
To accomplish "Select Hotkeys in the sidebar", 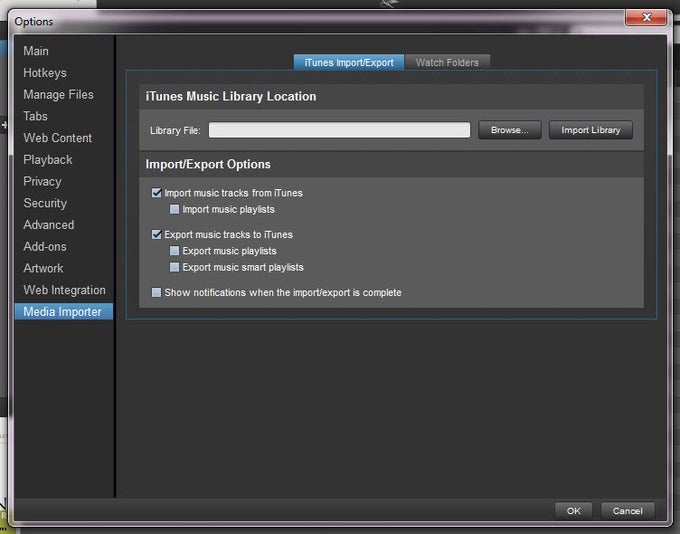I will click(45, 73).
